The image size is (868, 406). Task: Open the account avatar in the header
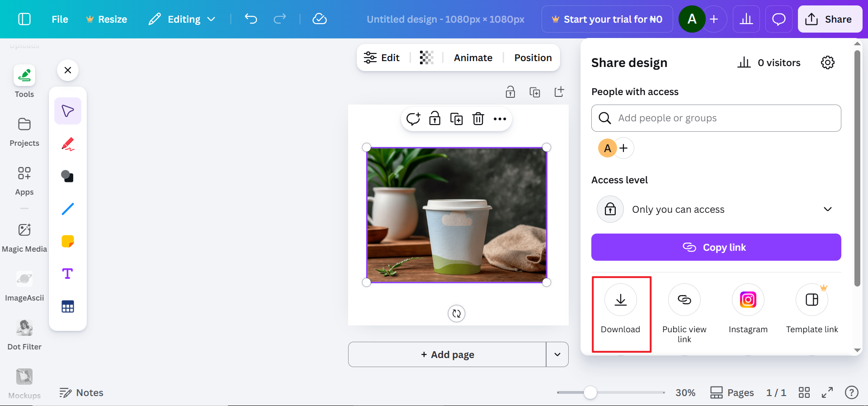coord(692,19)
